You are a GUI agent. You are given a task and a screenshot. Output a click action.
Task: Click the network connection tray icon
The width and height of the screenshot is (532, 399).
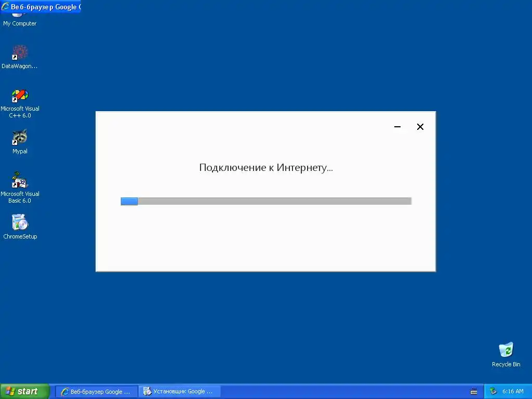pos(493,392)
